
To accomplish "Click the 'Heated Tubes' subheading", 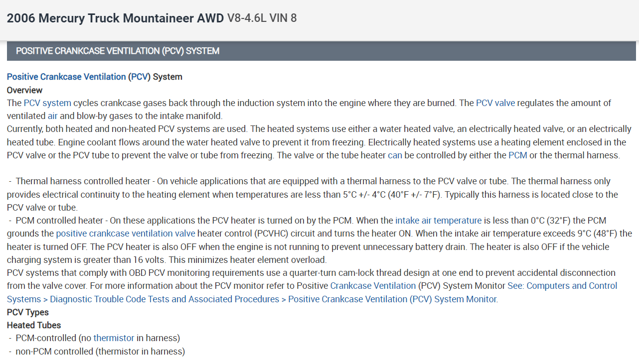I will [x=34, y=325].
